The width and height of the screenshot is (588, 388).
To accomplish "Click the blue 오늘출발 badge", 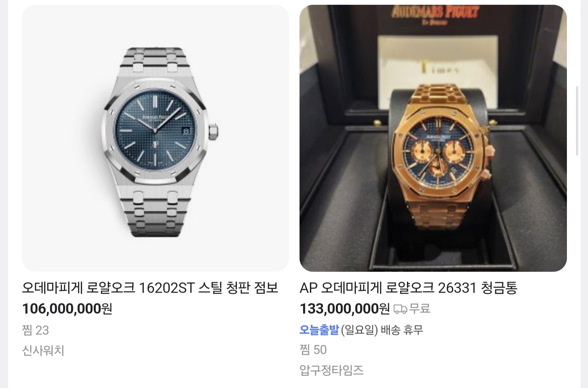I will pos(319,330).
